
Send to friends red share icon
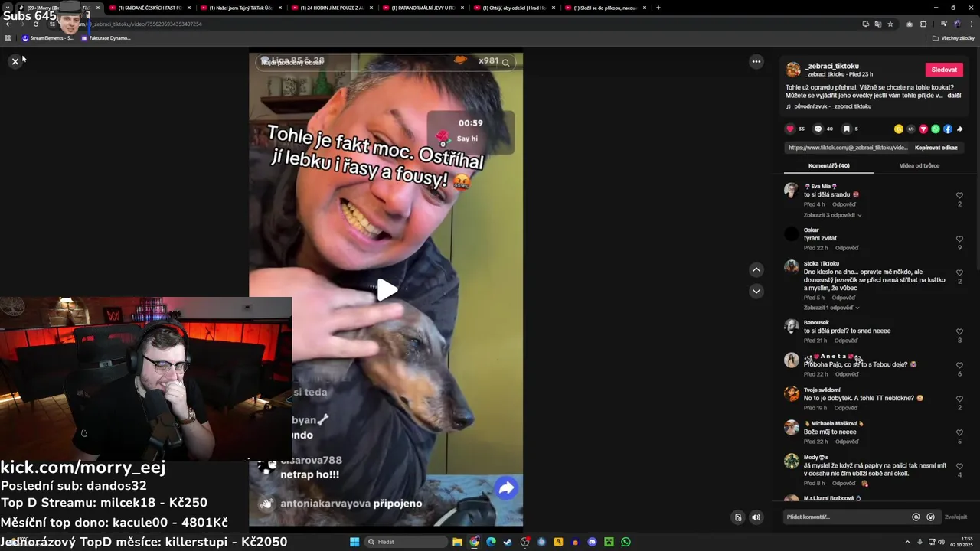[x=923, y=129]
